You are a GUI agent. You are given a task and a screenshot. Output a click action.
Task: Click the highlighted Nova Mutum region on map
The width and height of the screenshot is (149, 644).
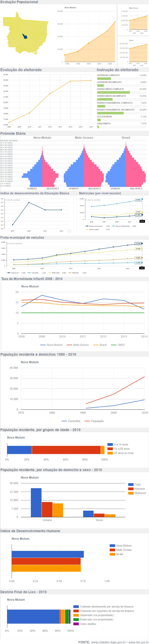click(25, 36)
